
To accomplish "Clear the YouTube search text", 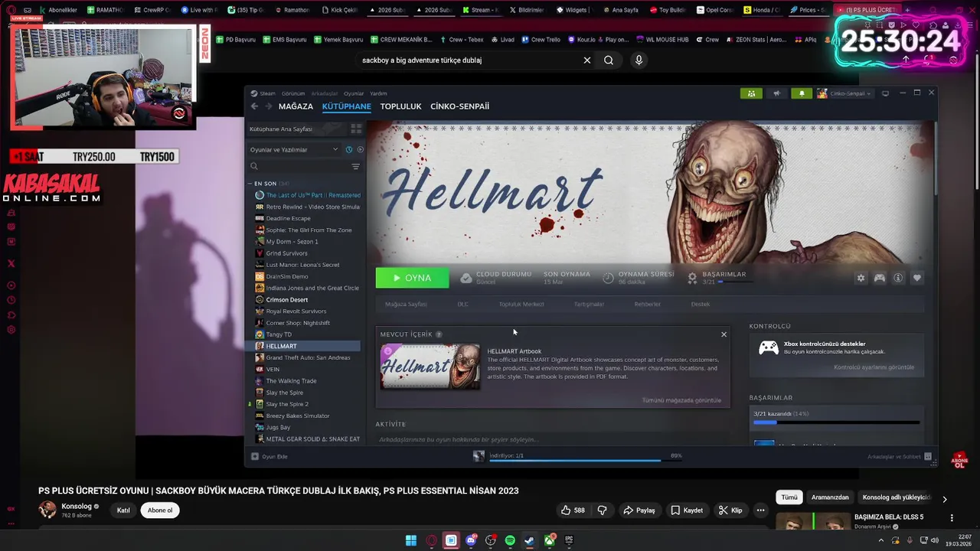I will [587, 60].
